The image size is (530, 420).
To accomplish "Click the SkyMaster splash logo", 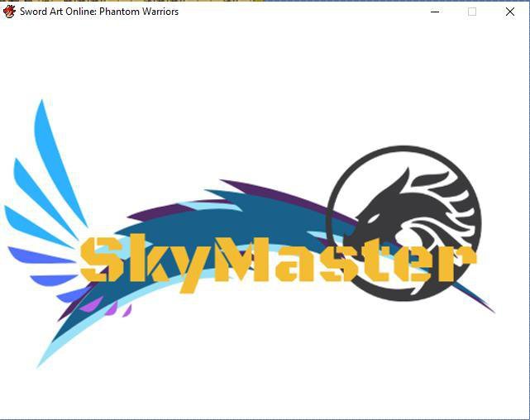I will tap(250, 234).
